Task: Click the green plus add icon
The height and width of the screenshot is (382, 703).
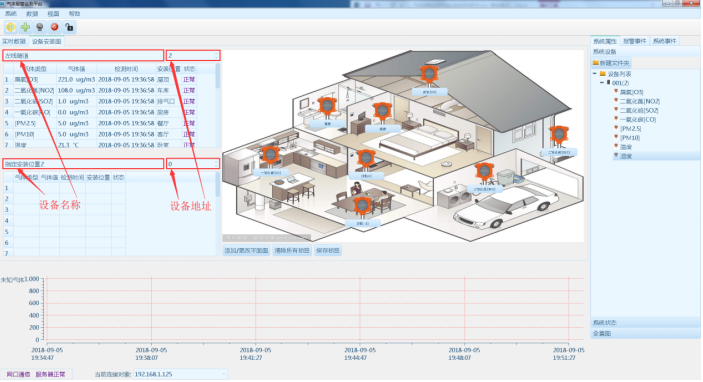Action: pos(26,27)
